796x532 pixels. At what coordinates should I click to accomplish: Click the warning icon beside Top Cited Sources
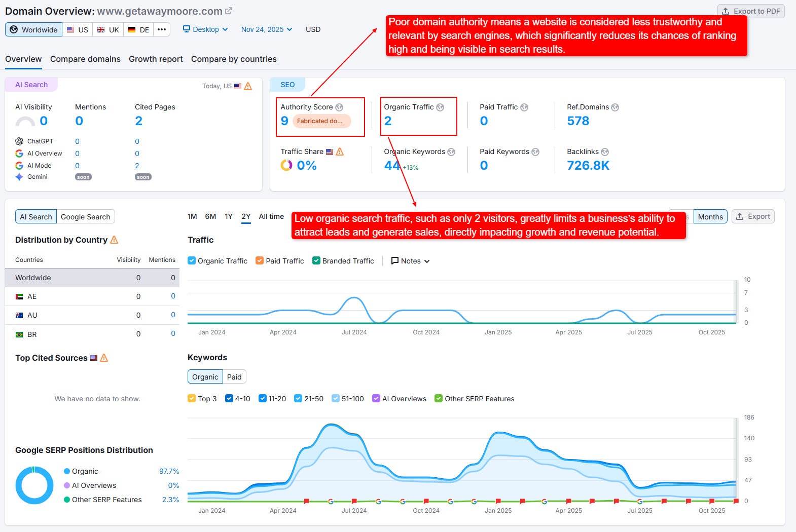(104, 358)
